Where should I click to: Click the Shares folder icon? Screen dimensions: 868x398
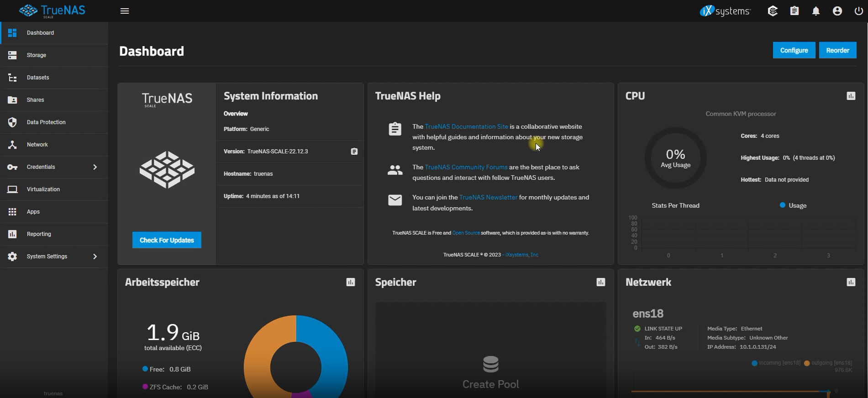[x=12, y=100]
